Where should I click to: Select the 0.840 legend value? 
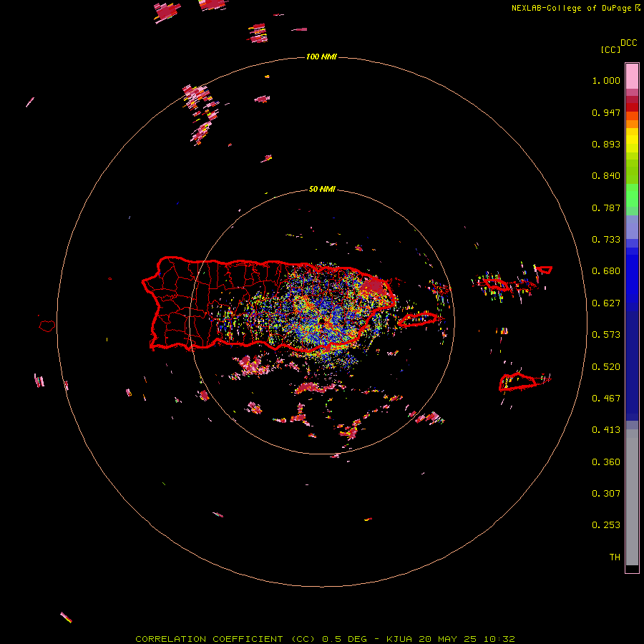606,176
